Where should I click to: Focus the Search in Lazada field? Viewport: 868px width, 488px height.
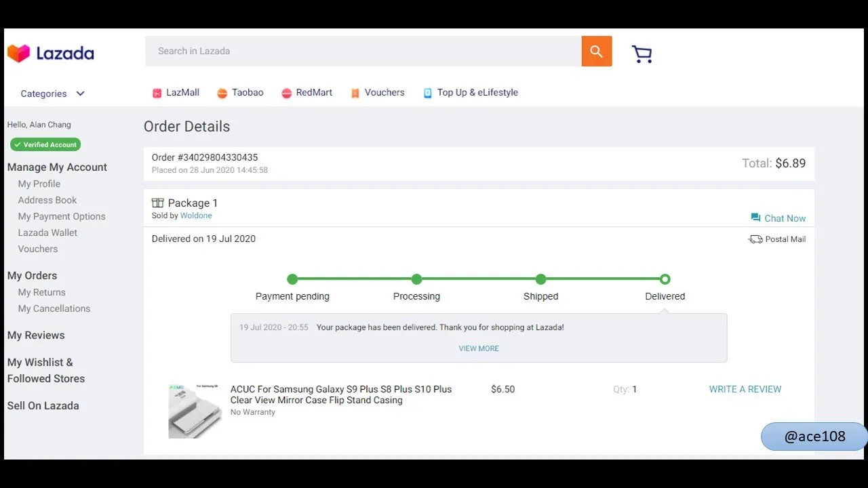coord(363,52)
